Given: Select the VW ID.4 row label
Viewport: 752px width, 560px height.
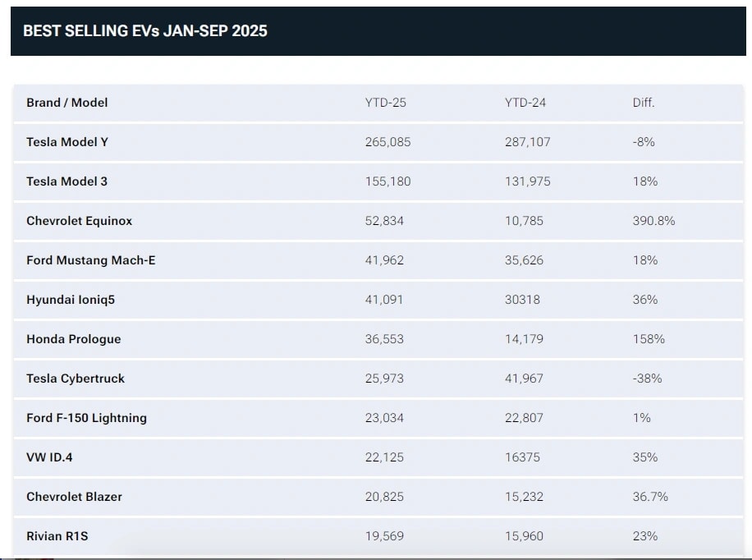Looking at the screenshot, I should point(49,457).
